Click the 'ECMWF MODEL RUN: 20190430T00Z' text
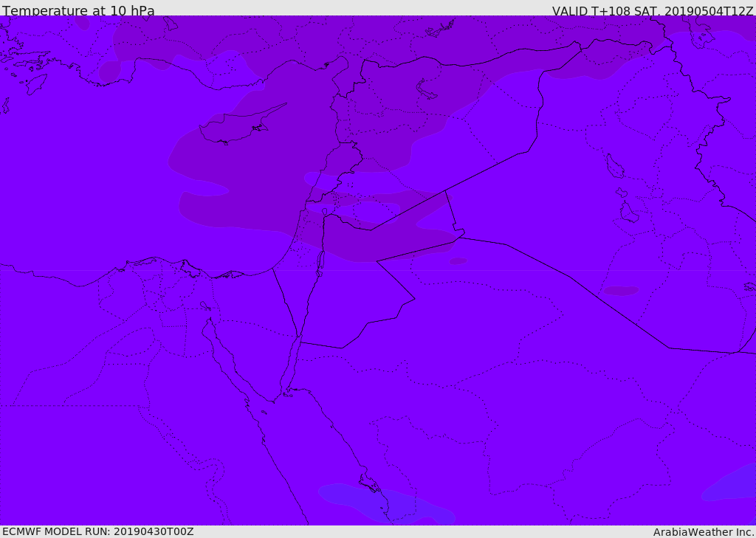Viewport: 756px width, 538px height. click(x=98, y=531)
